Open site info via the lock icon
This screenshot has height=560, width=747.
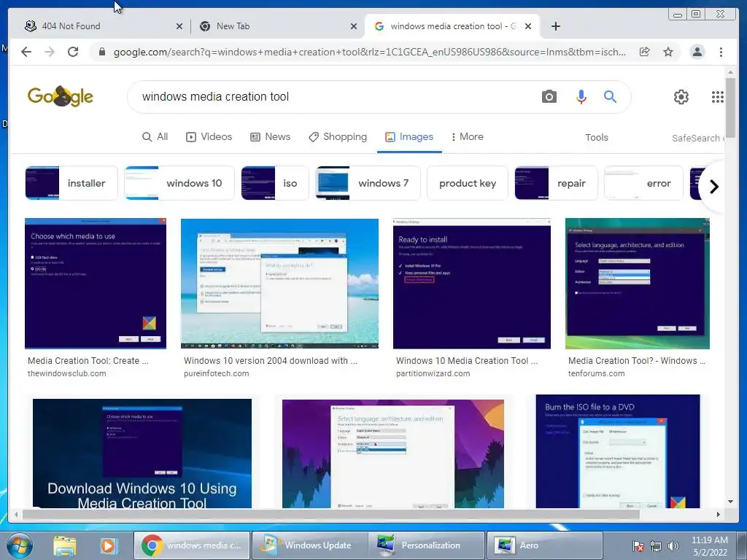pos(101,52)
